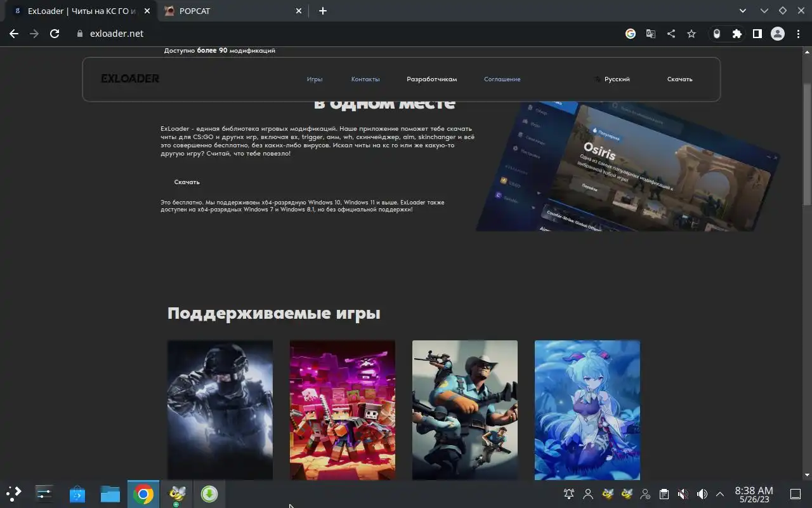
Task: Open the notifications bell in tray
Action: (569, 493)
